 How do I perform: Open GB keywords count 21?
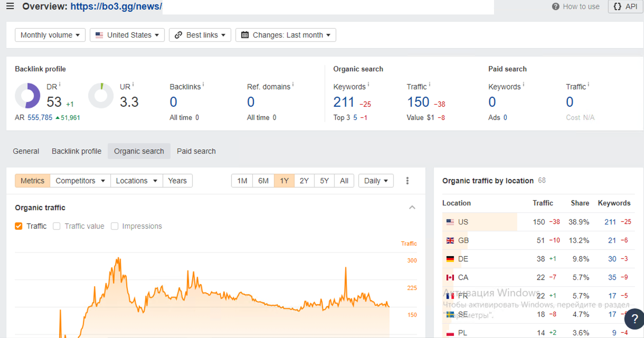click(612, 240)
